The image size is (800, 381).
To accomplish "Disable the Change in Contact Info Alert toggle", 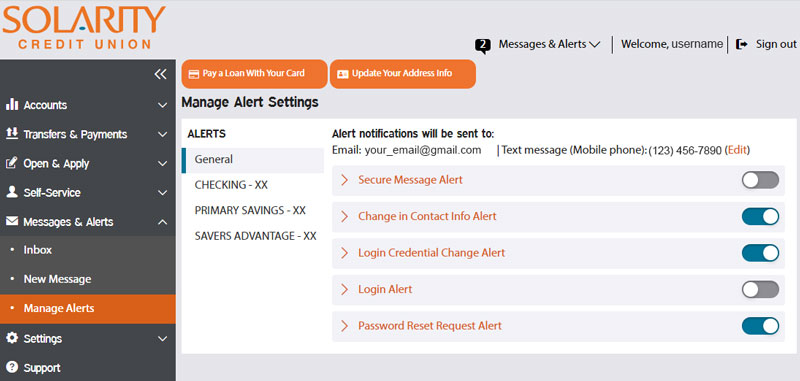I will click(x=760, y=216).
